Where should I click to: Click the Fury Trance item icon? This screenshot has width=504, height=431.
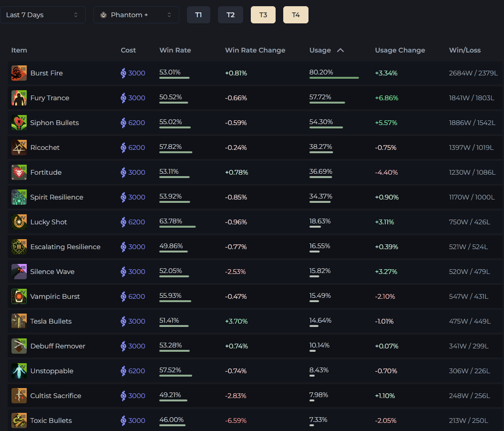pyautogui.click(x=19, y=98)
